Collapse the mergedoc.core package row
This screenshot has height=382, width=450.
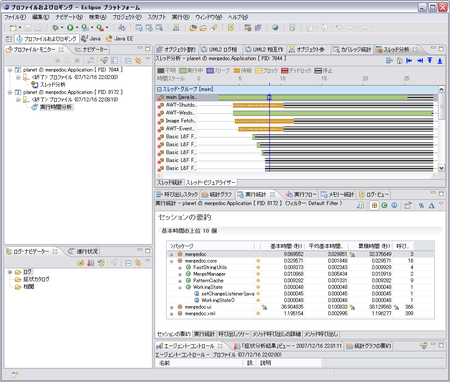[x=172, y=261]
